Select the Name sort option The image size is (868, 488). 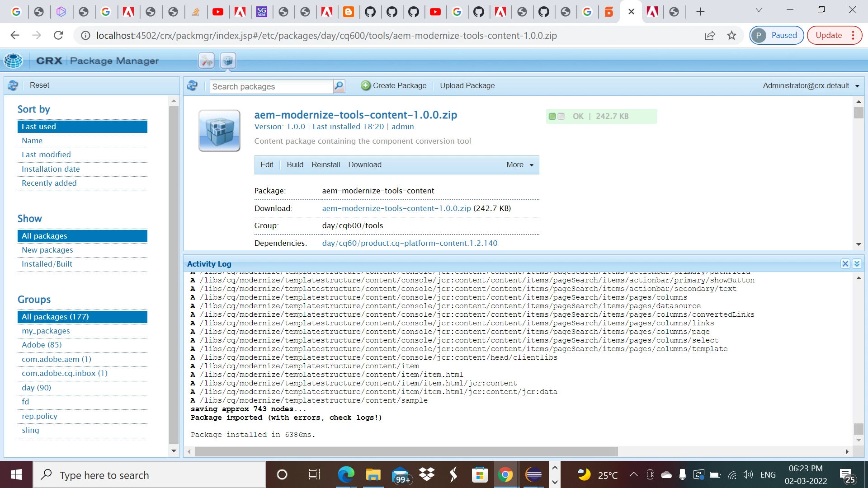pyautogui.click(x=32, y=141)
